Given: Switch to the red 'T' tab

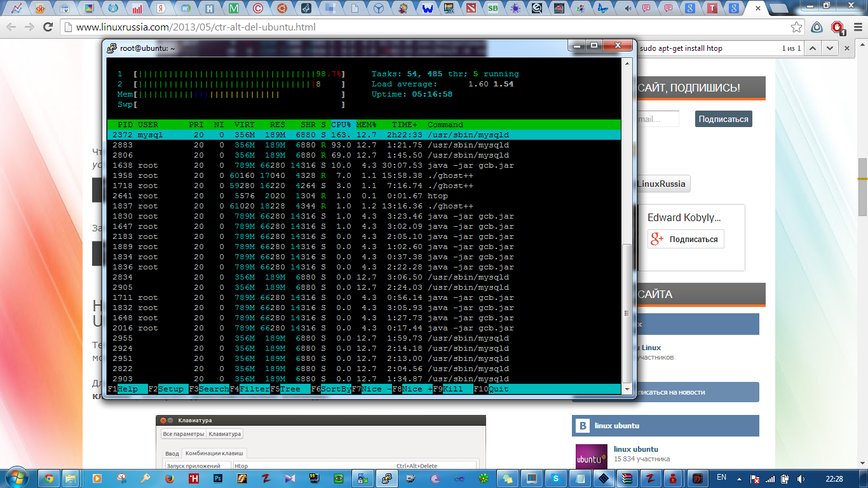Looking at the screenshot, I should click(713, 9).
